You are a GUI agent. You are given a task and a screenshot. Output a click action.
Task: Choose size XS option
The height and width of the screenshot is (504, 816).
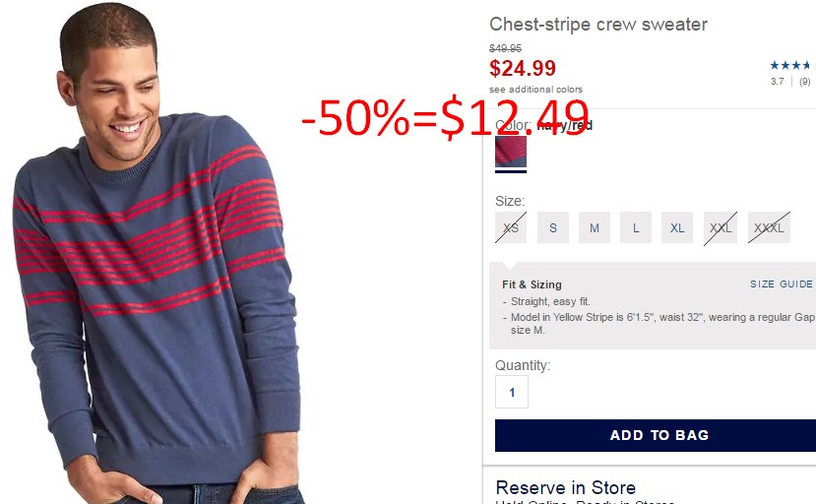511,227
